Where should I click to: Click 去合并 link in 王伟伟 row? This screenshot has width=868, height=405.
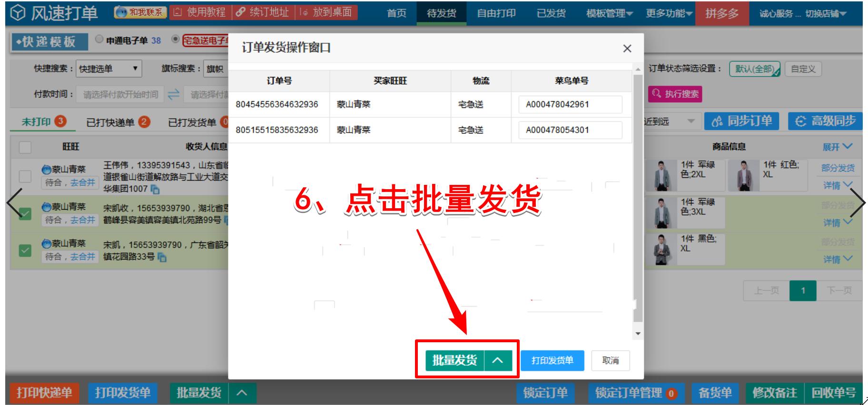coord(83,183)
